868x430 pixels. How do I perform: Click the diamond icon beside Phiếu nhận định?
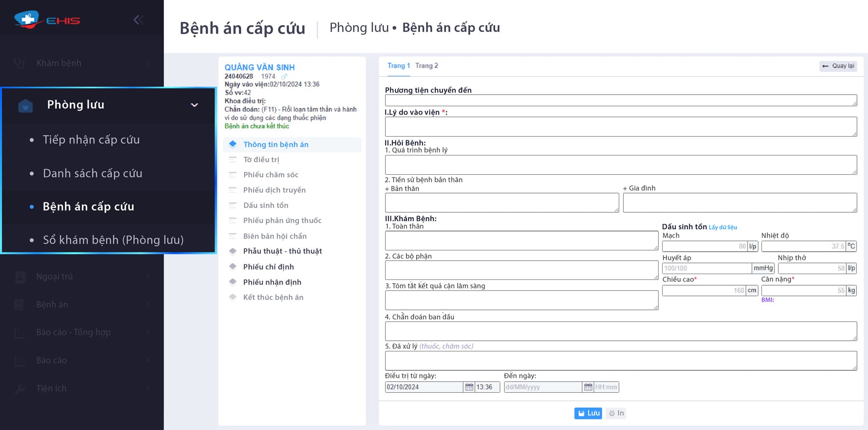pos(233,282)
